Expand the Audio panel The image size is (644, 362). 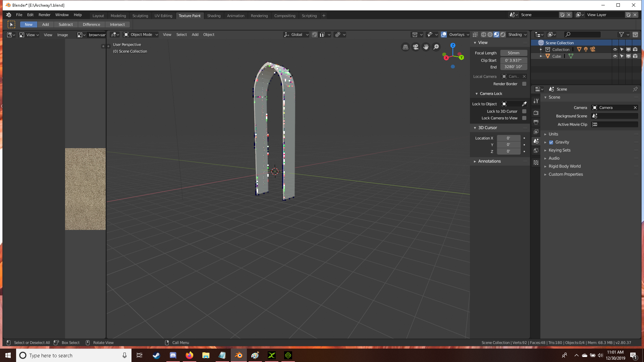tap(554, 158)
